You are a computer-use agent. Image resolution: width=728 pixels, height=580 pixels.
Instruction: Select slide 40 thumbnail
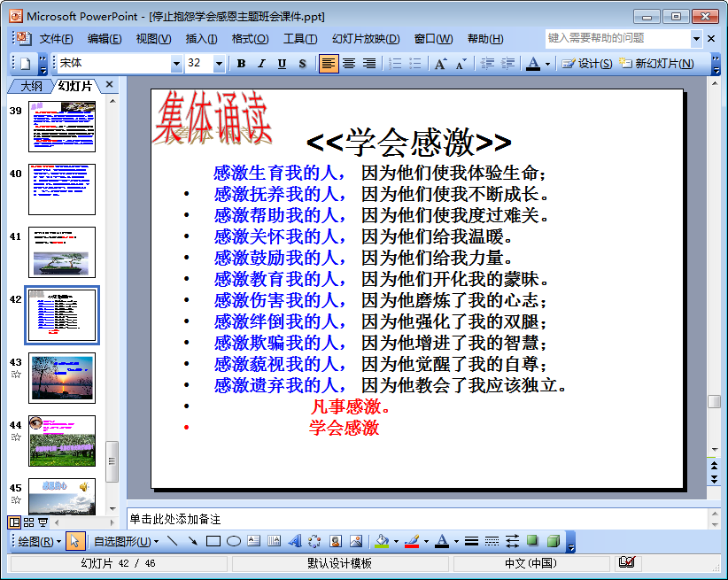pos(62,189)
